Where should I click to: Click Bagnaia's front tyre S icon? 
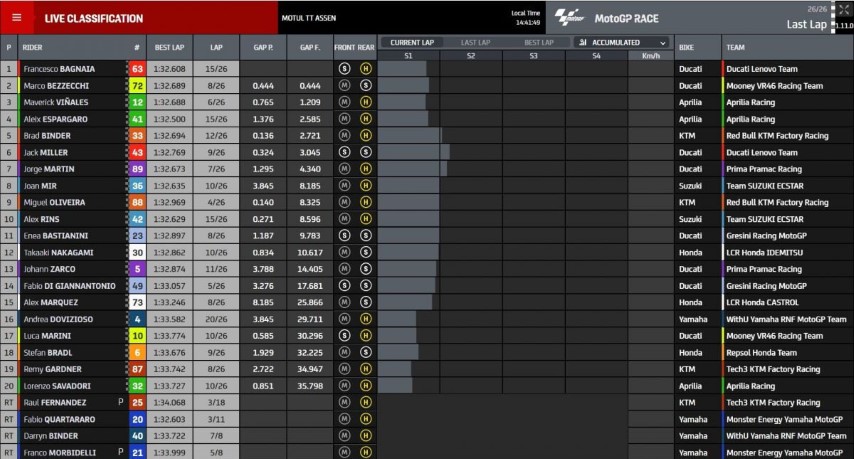click(344, 69)
